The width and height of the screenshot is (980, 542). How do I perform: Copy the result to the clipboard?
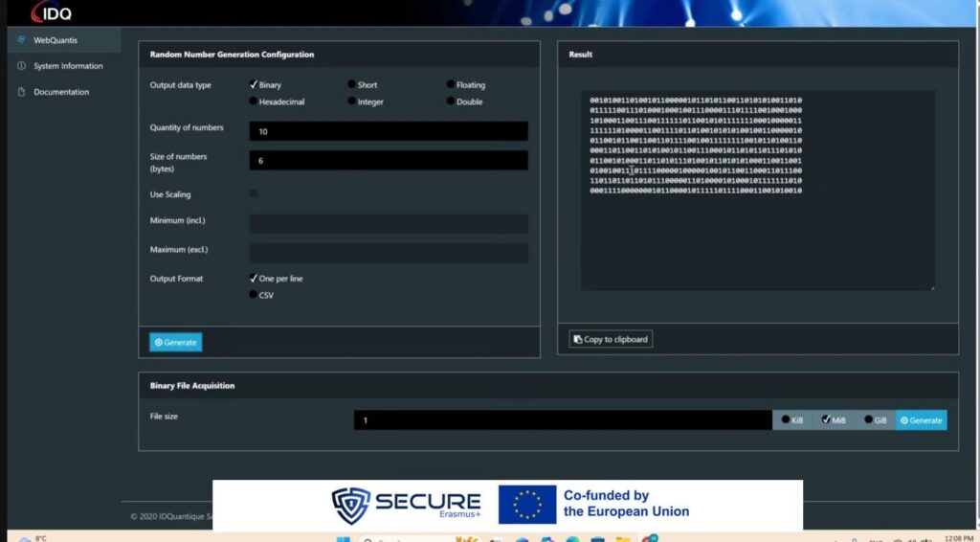611,339
